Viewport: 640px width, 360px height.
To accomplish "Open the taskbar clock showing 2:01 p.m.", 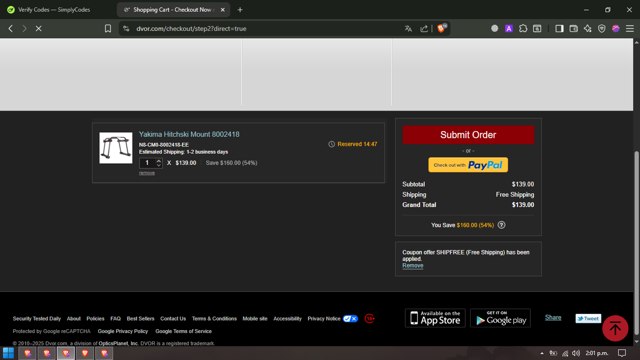I will [x=596, y=353].
